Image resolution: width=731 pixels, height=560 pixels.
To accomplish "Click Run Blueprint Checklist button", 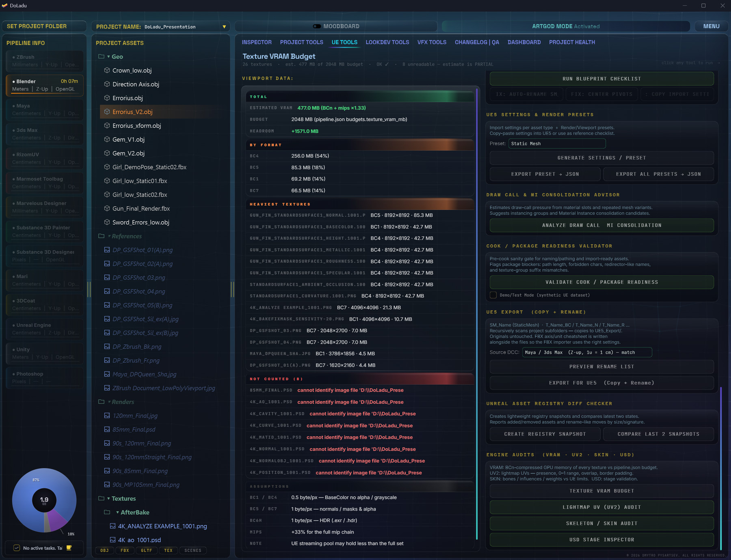I will click(601, 79).
